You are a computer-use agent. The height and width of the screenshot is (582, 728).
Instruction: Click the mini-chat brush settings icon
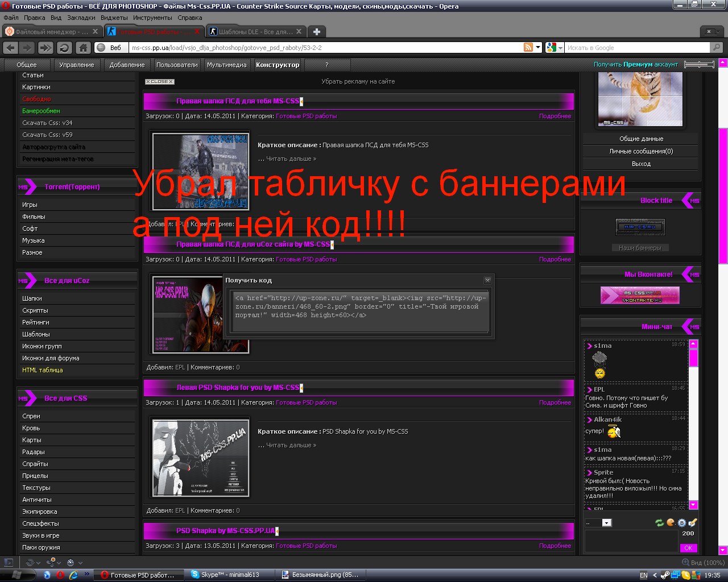click(693, 522)
